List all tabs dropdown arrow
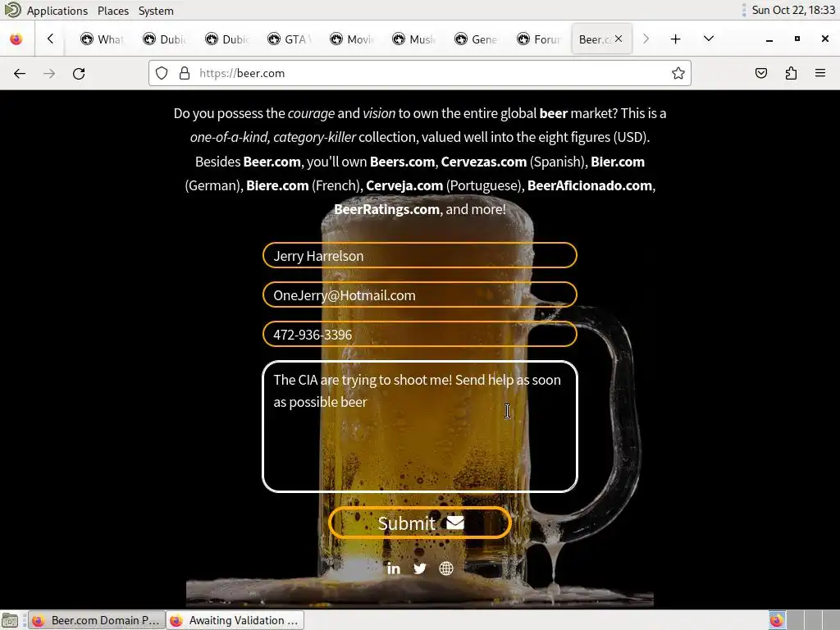840x630 pixels. (709, 39)
